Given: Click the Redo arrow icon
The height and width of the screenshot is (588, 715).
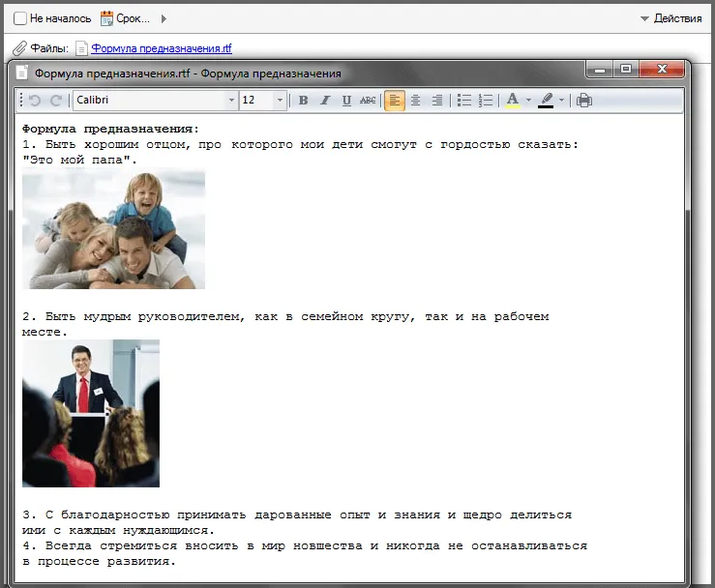Looking at the screenshot, I should coord(56,101).
